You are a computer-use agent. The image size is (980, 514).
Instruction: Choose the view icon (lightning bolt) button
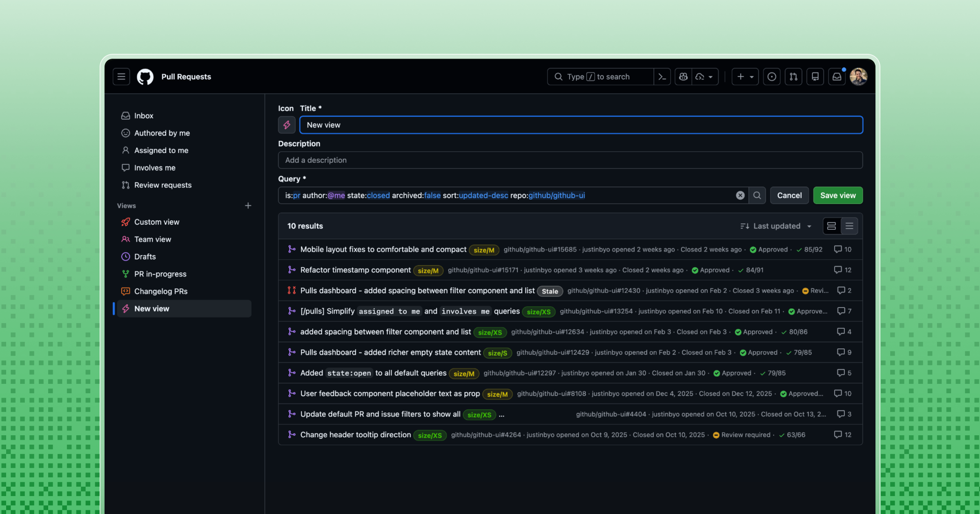[x=287, y=125]
